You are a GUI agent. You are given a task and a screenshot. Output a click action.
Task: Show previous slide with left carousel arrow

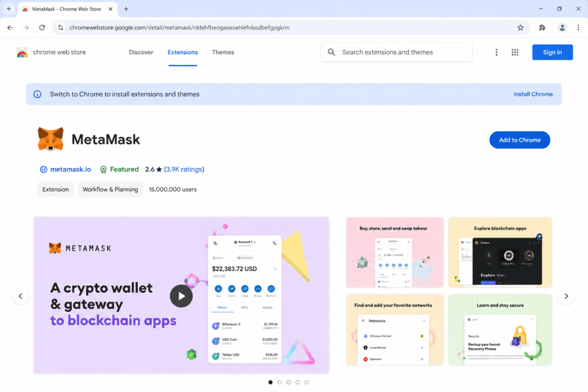[20, 296]
